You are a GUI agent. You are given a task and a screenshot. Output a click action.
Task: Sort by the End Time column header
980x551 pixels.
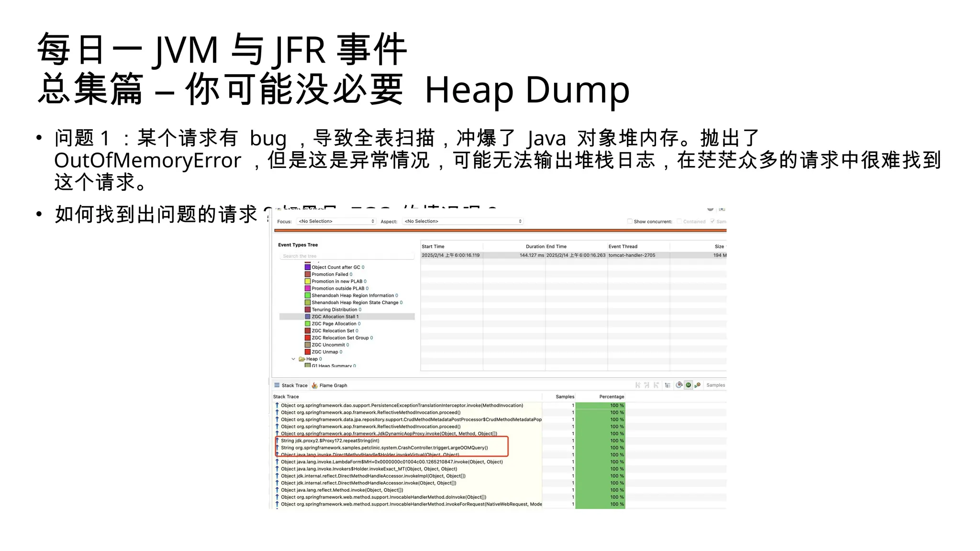tap(576, 247)
